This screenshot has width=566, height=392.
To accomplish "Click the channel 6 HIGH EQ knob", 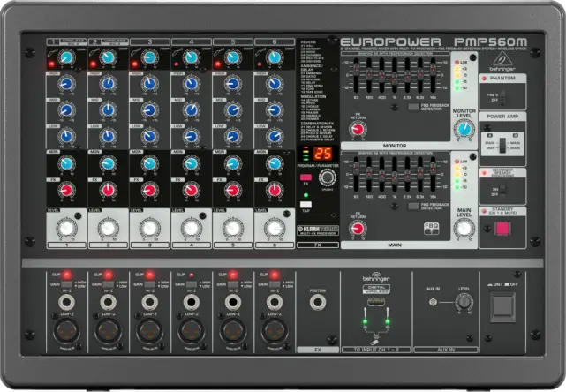I will coord(275,84).
